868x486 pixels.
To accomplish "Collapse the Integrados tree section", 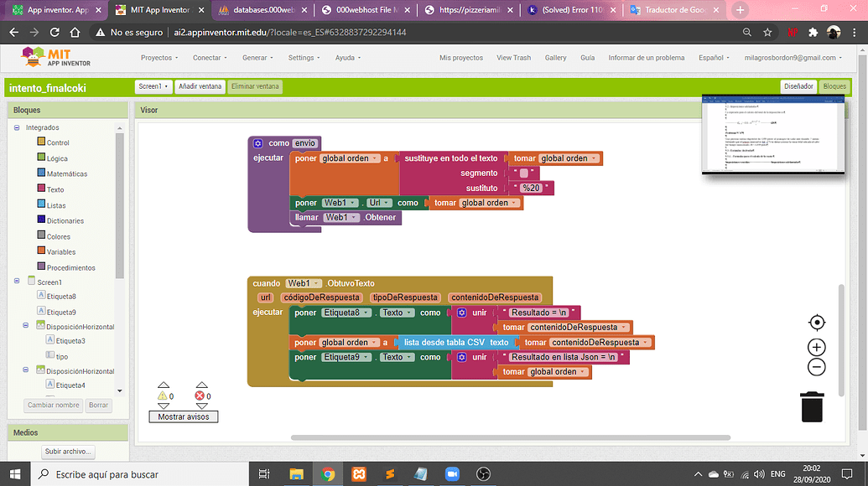I will (x=17, y=127).
